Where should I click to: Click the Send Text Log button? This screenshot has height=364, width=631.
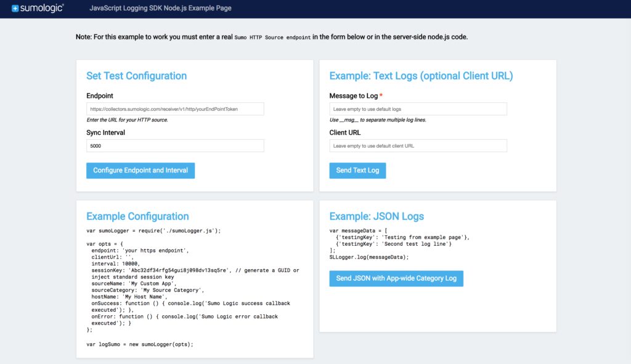coord(357,171)
